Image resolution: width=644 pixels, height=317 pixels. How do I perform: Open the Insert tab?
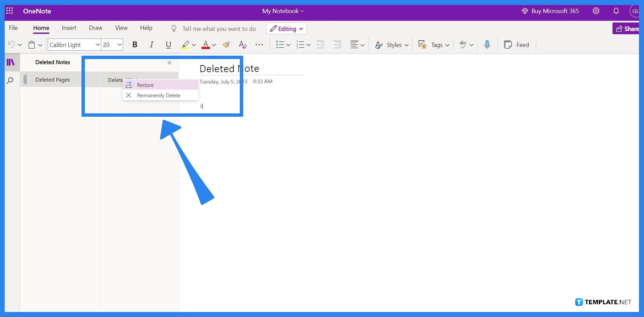69,28
